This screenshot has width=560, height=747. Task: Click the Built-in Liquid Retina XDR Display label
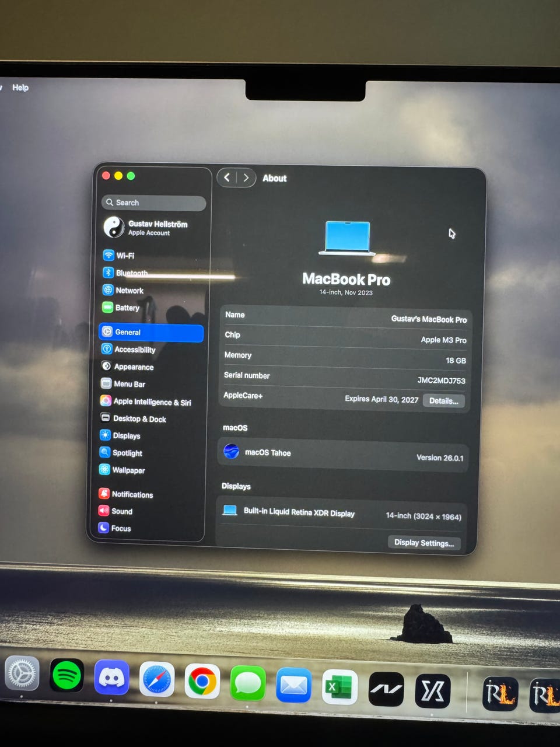coord(299,512)
